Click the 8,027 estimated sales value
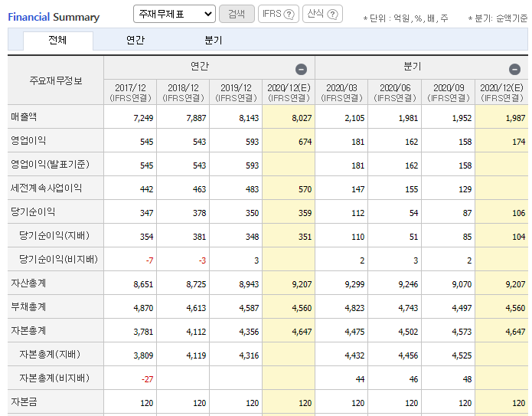532x416 pixels. [x=302, y=118]
